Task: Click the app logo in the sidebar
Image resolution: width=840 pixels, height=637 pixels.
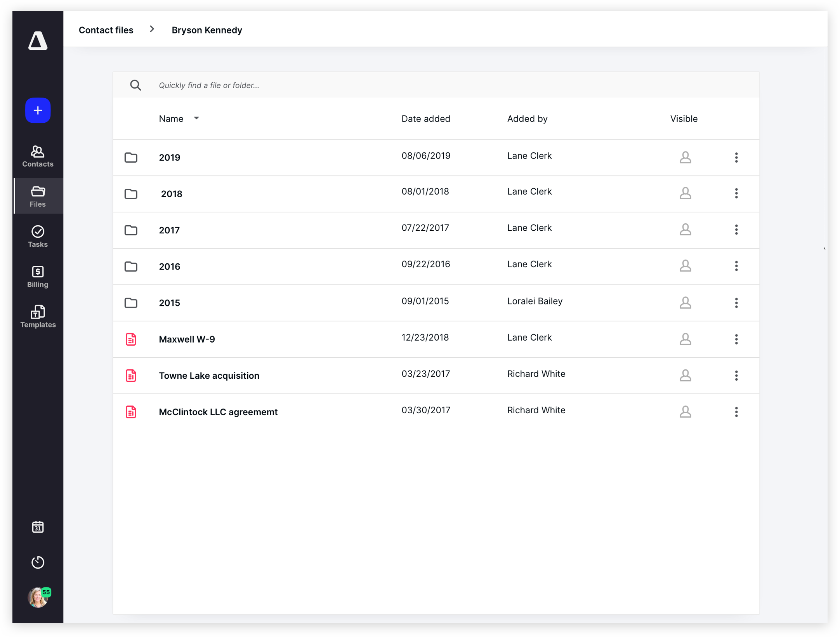Action: coord(38,40)
